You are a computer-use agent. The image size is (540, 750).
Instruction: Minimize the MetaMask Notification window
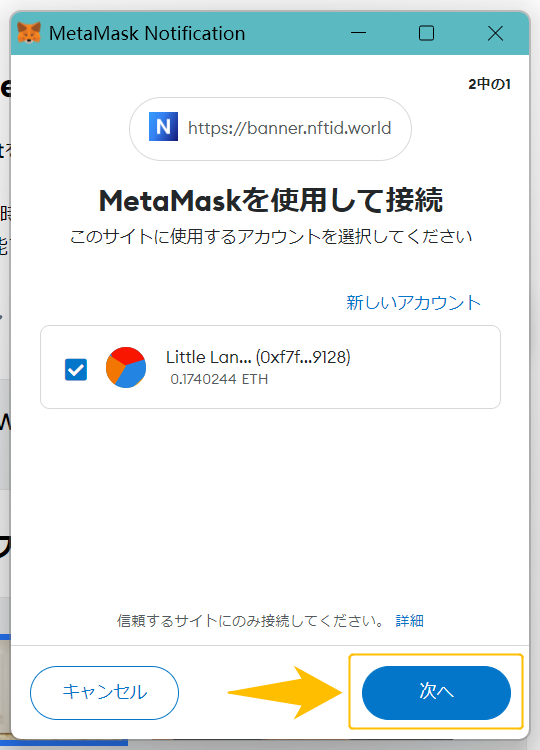358,33
